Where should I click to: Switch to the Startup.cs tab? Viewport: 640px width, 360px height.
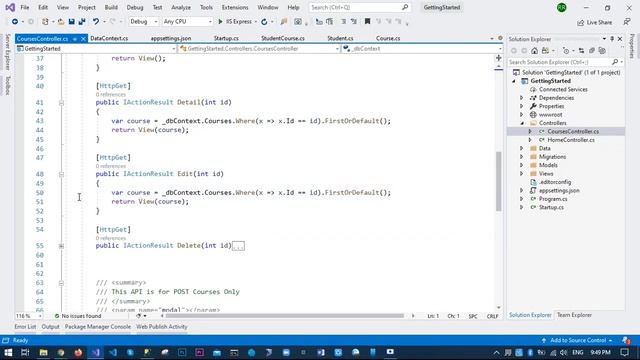[x=226, y=38]
